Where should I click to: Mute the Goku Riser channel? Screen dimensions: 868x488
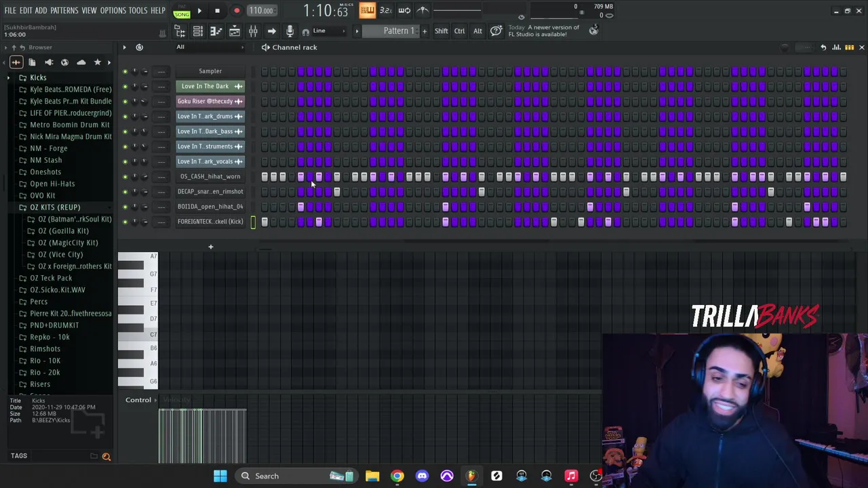tap(125, 101)
